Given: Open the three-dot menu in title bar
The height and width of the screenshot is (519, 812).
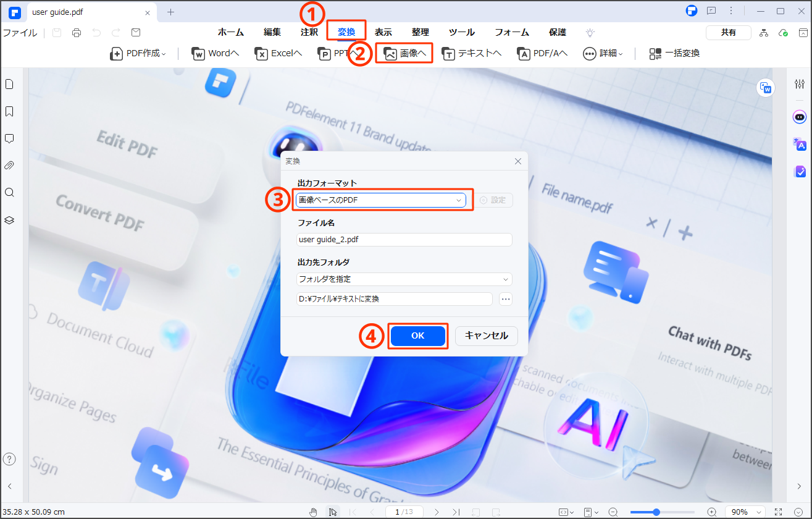Looking at the screenshot, I should click(731, 11).
